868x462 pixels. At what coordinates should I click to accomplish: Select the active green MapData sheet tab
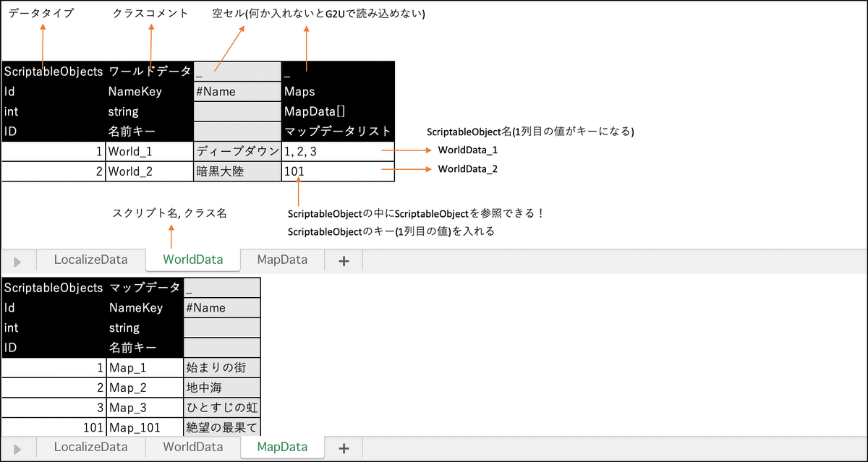point(282,448)
